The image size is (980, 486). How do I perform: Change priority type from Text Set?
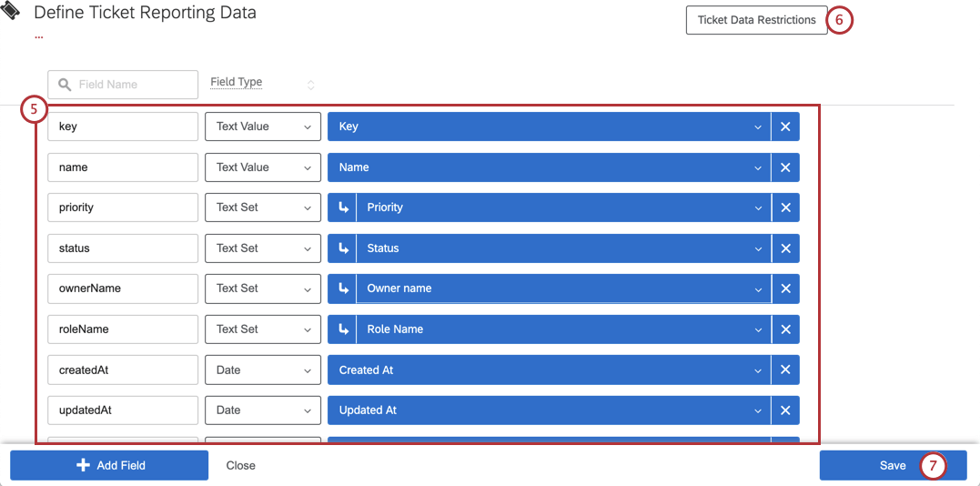263,208
